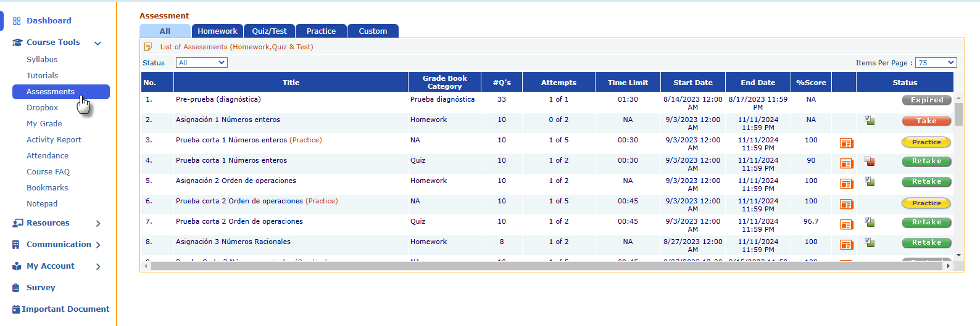Click report icon for Prueba corta 1 quiz
This screenshot has height=326, width=980.
pyautogui.click(x=846, y=163)
